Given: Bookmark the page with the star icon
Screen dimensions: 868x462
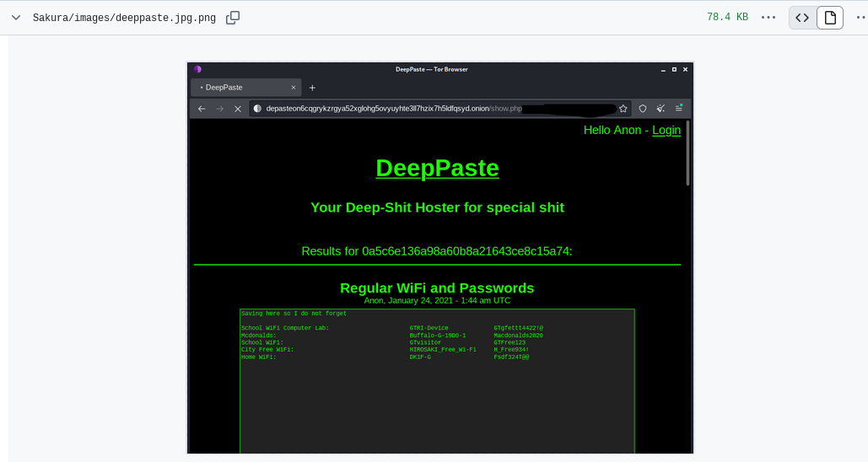Looking at the screenshot, I should point(623,109).
